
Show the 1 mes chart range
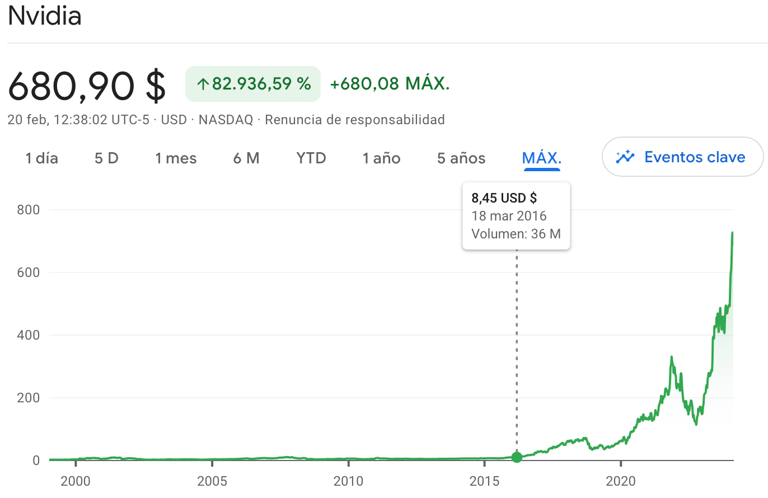pyautogui.click(x=175, y=158)
